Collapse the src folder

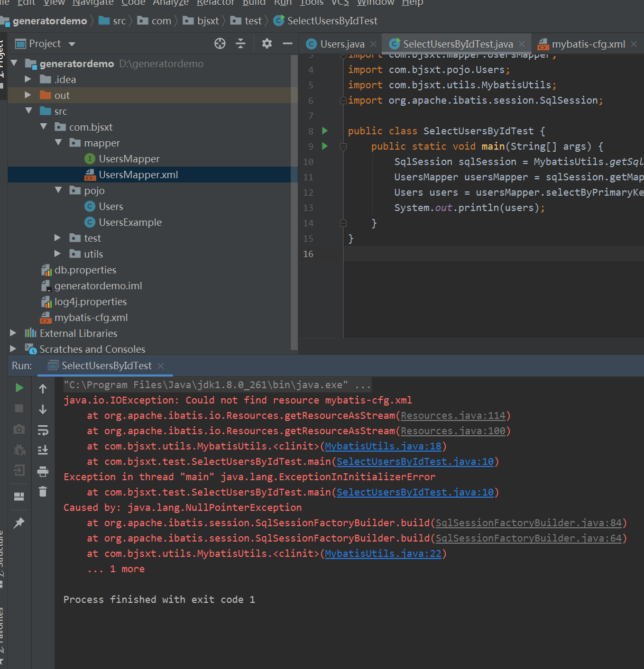pyautogui.click(x=29, y=111)
